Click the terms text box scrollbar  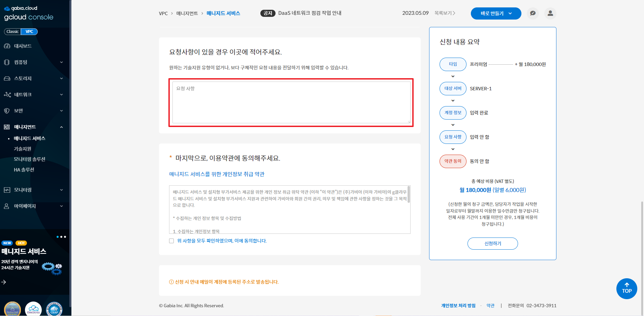[409, 194]
